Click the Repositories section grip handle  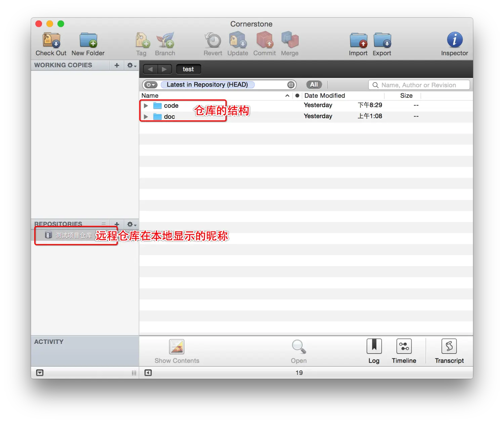click(x=103, y=224)
